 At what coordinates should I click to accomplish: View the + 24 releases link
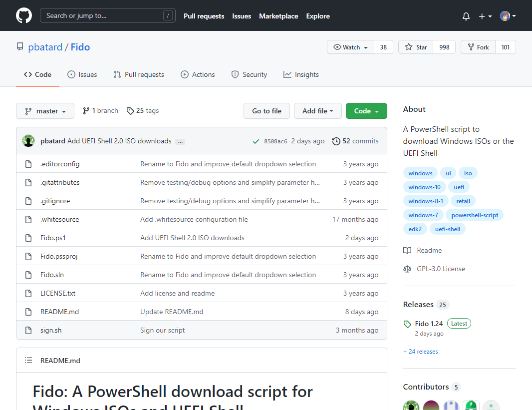click(420, 352)
